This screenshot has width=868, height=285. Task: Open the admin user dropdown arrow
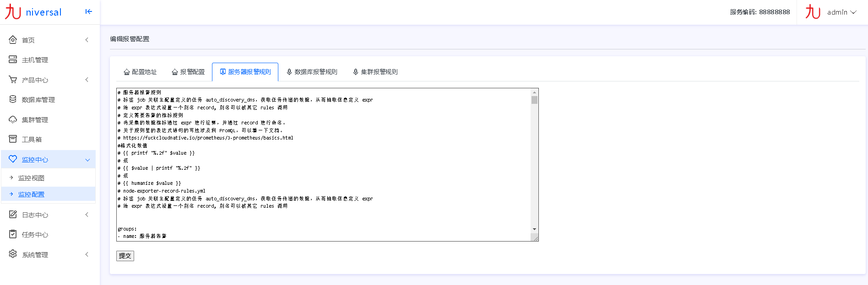click(853, 12)
